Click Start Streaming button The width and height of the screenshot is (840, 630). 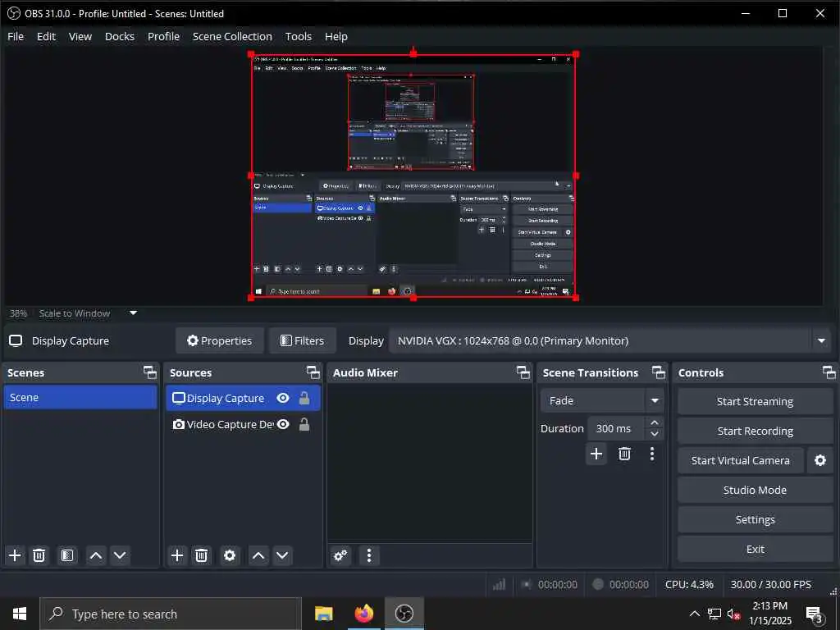pyautogui.click(x=755, y=401)
